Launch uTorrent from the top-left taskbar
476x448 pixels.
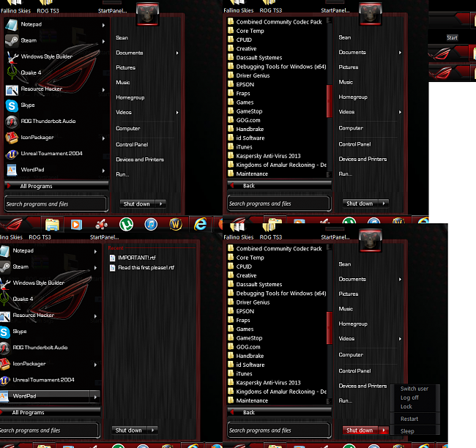[x=126, y=224]
